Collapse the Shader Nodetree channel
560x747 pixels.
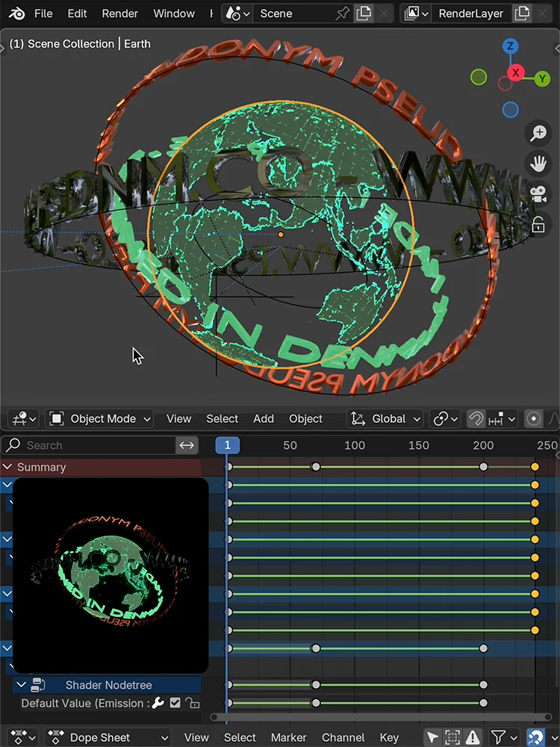coord(21,685)
